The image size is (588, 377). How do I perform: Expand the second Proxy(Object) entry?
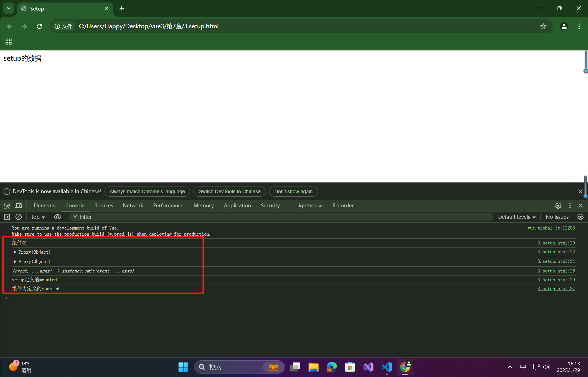point(15,262)
